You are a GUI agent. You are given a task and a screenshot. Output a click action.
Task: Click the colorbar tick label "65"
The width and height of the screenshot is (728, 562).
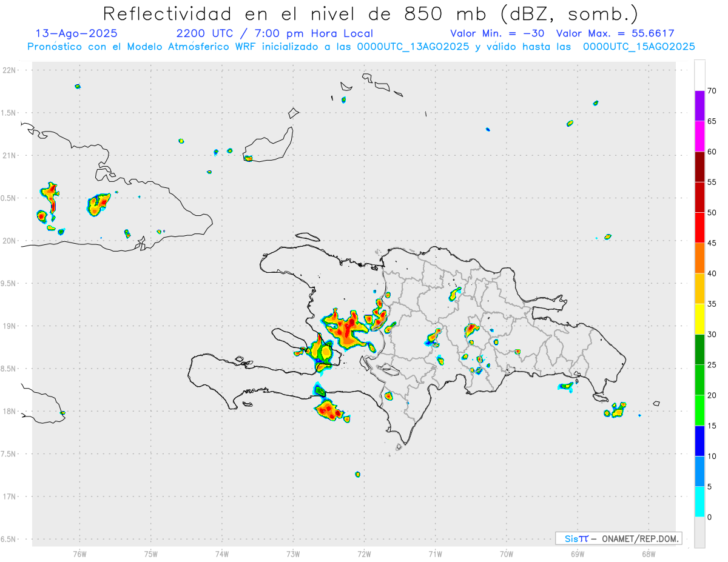pyautogui.click(x=712, y=121)
